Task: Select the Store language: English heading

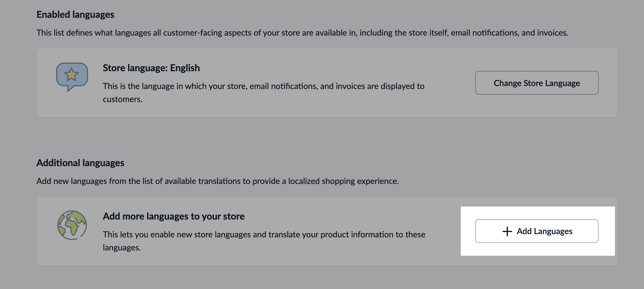Action: (x=151, y=68)
